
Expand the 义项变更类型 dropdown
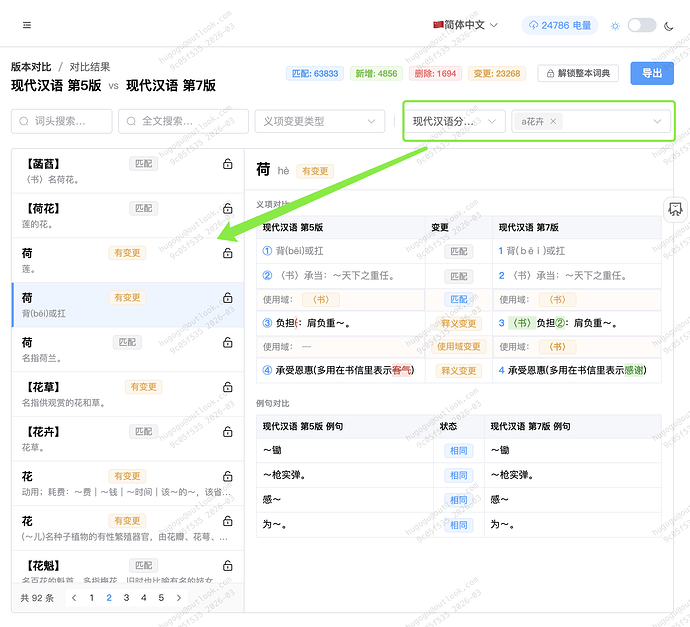point(319,121)
